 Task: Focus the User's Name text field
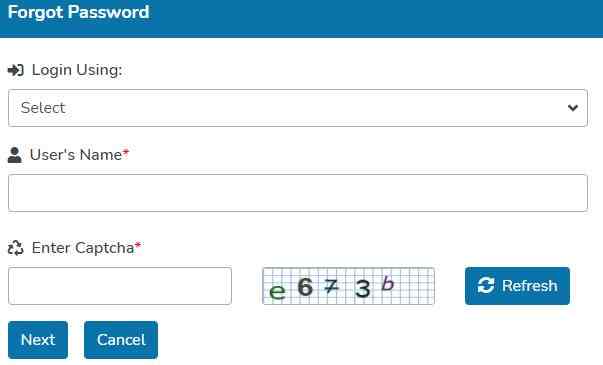click(x=298, y=193)
